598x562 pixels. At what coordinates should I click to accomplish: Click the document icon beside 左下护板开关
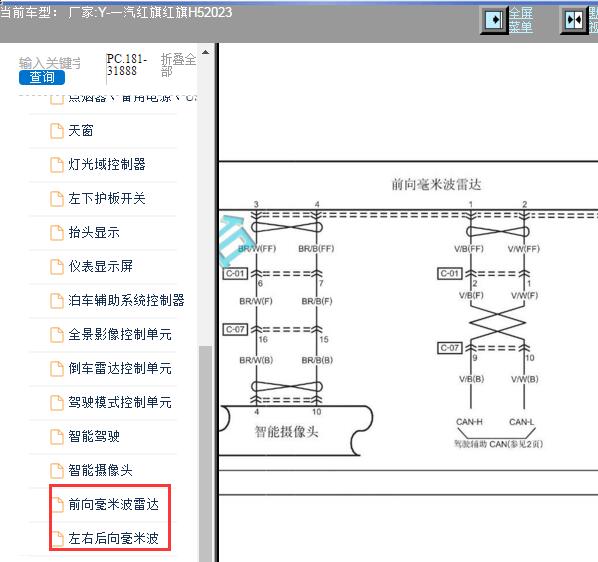click(57, 199)
